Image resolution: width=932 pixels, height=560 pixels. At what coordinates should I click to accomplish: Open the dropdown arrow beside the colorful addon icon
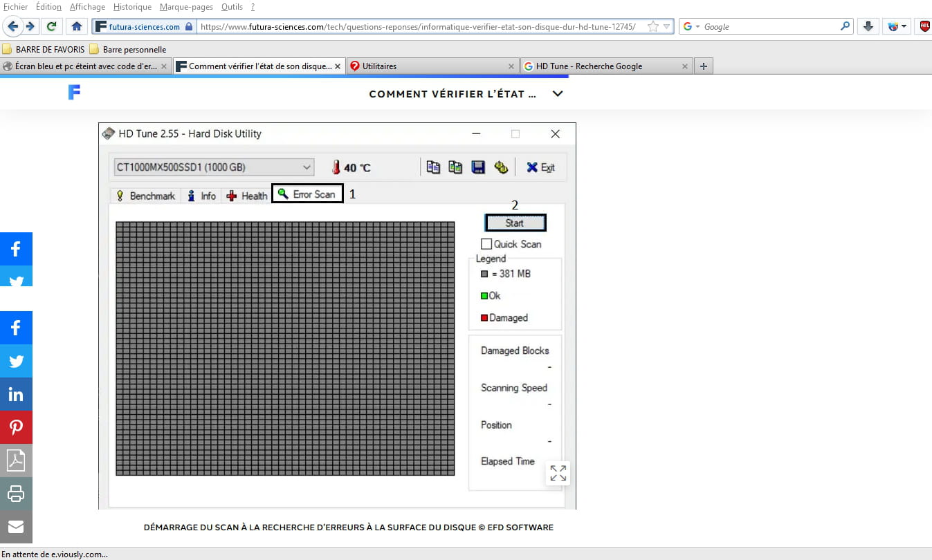click(904, 27)
